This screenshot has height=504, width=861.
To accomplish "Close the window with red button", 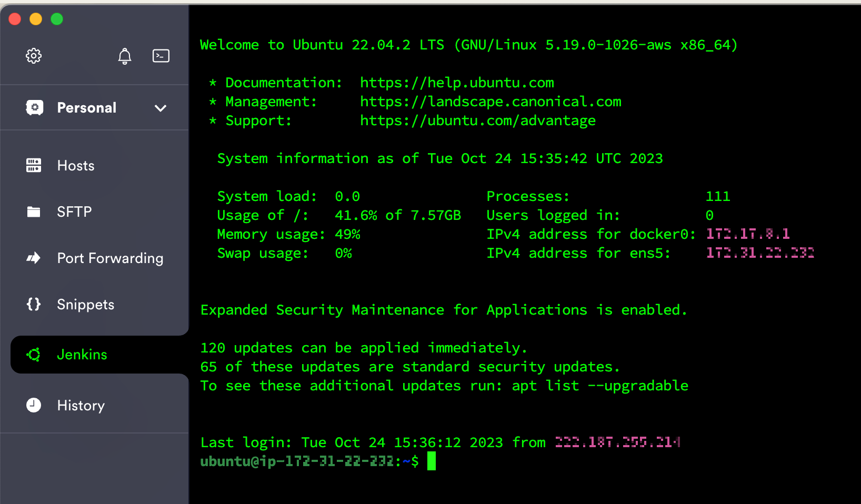I will click(15, 19).
